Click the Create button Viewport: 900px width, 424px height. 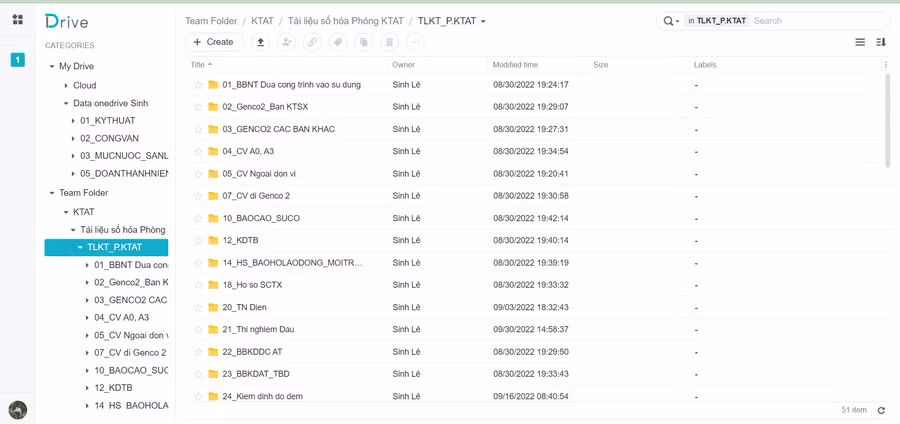coord(213,42)
